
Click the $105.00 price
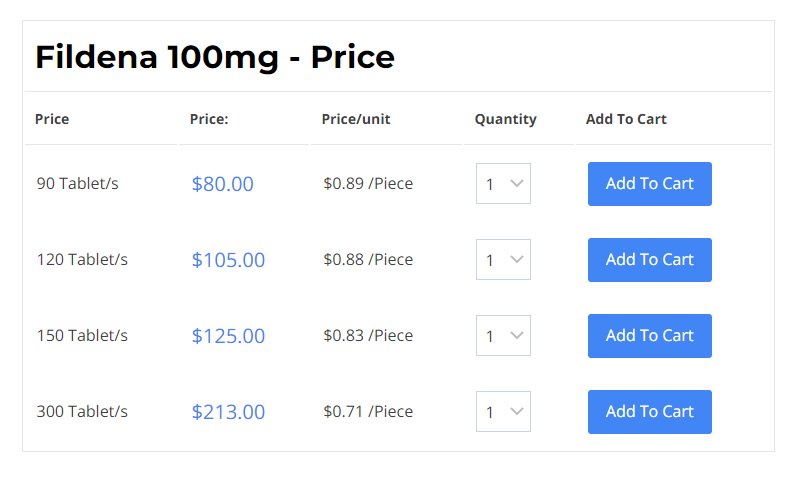coord(228,260)
